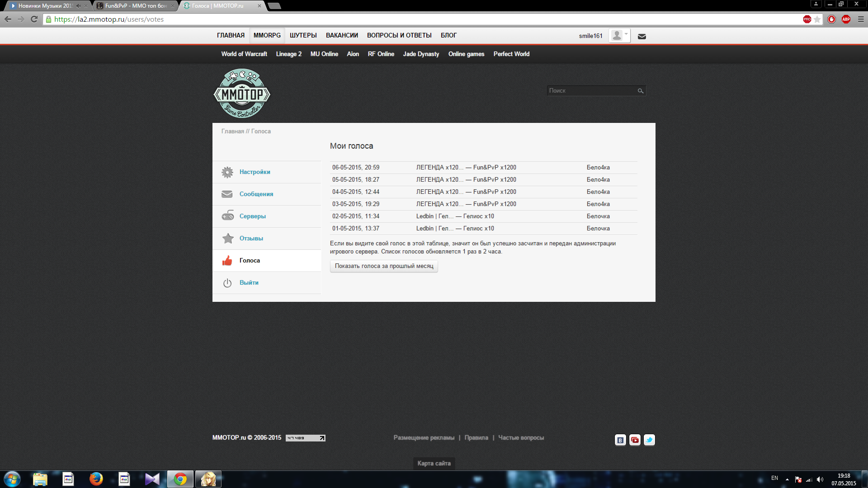868x488 pixels.
Task: Open the YouTube social icon in footer
Action: pyautogui.click(x=635, y=440)
